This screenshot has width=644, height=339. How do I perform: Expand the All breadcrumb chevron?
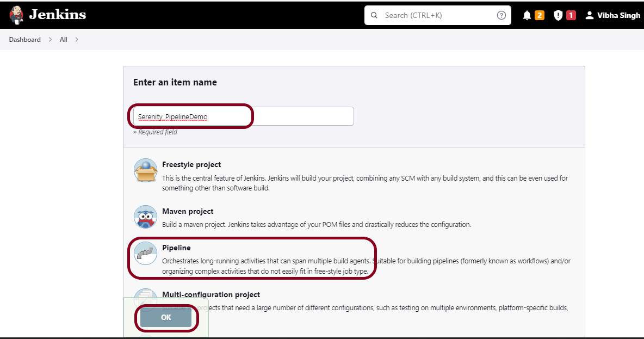(x=77, y=40)
